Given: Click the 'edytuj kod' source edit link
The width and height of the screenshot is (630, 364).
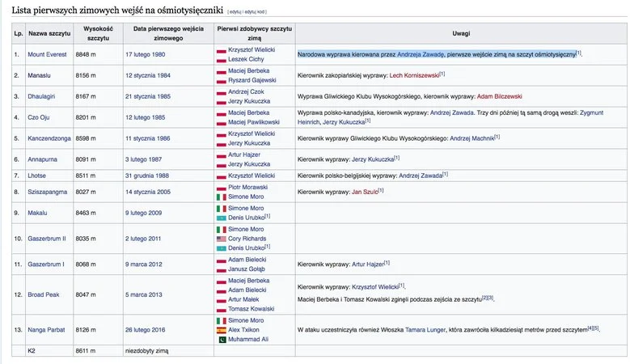Looking at the screenshot, I should point(255,11).
